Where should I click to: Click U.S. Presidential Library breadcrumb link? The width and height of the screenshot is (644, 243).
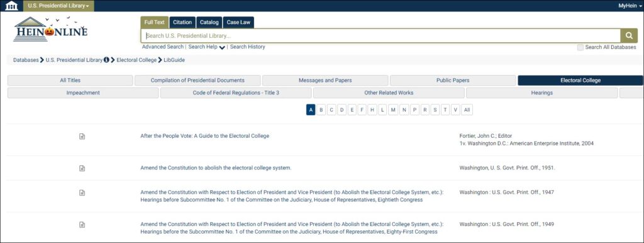(x=74, y=60)
